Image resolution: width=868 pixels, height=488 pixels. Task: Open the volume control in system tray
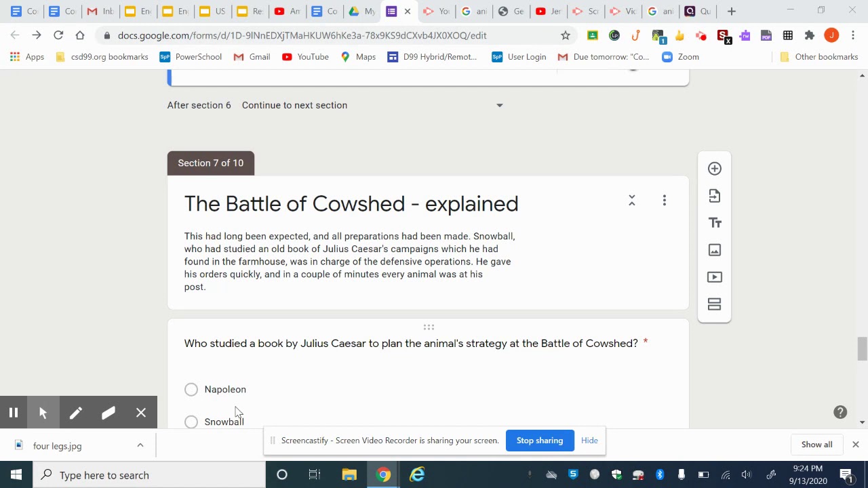(x=747, y=475)
